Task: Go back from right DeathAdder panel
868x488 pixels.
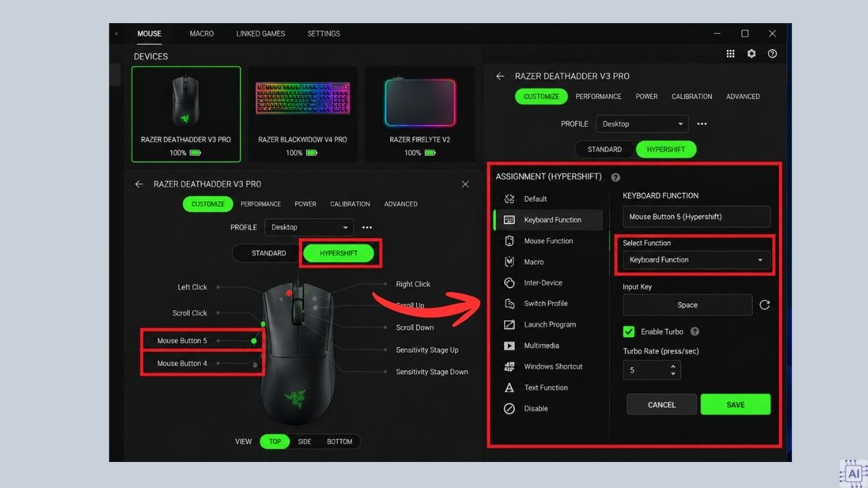Action: [500, 76]
